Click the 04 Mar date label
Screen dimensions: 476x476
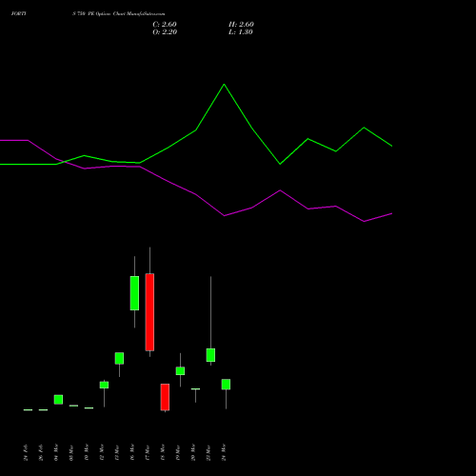[56, 452]
